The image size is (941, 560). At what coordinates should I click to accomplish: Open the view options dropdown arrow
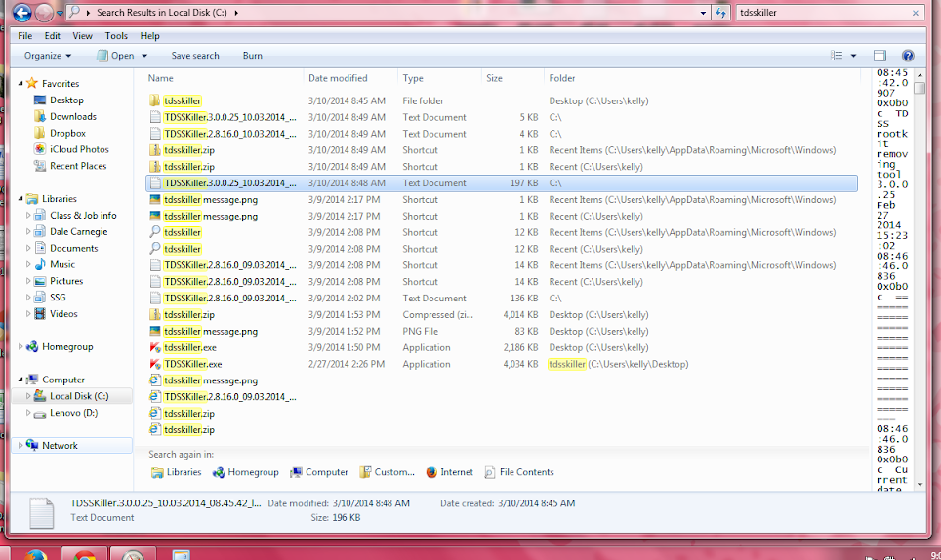853,56
